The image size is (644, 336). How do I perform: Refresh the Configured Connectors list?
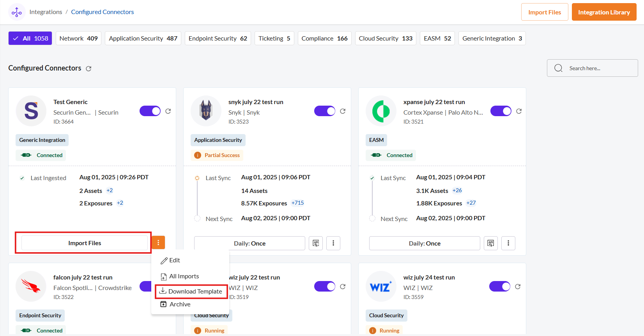coord(88,69)
